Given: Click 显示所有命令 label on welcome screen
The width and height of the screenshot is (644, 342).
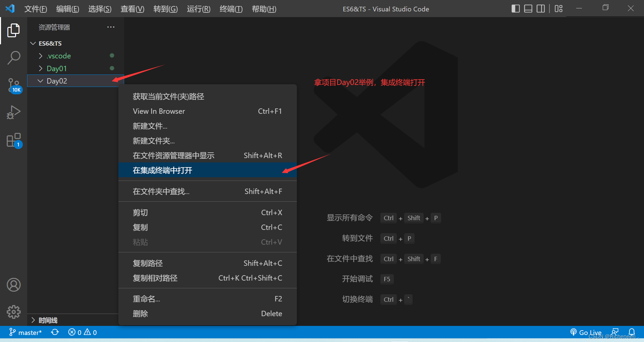Looking at the screenshot, I should coord(350,218).
